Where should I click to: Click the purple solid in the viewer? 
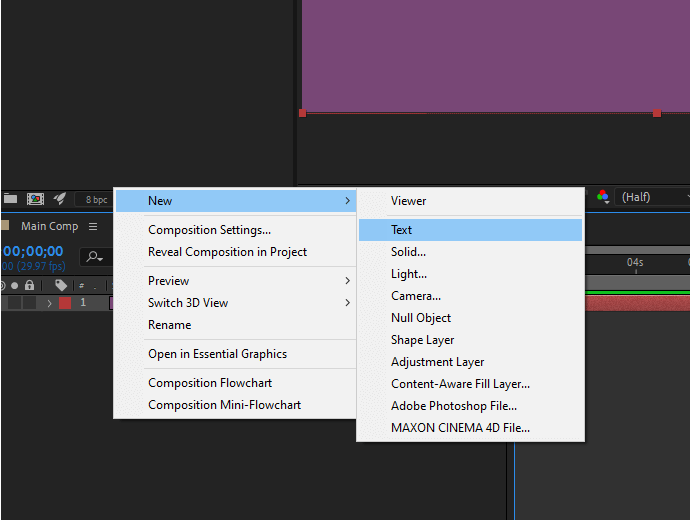[x=496, y=55]
